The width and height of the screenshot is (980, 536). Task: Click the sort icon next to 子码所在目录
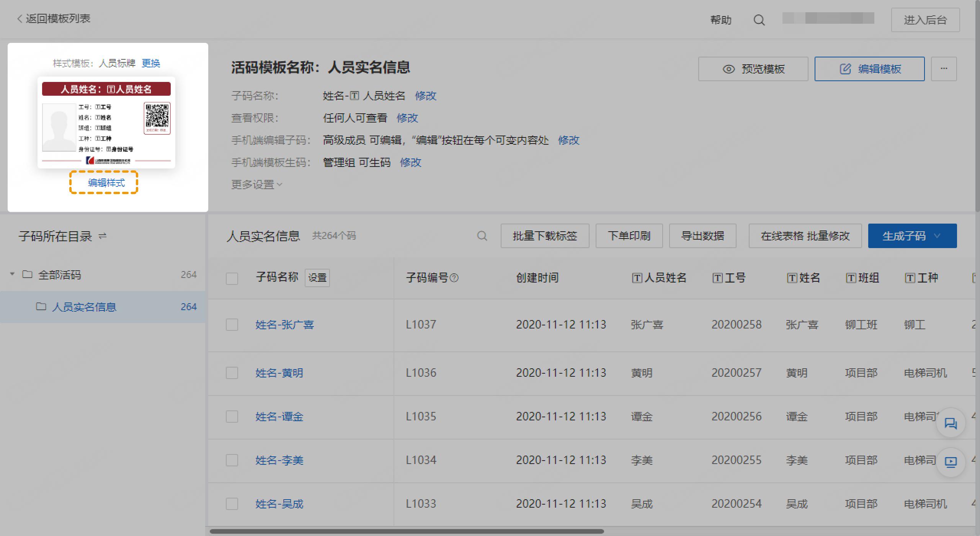[x=103, y=236]
